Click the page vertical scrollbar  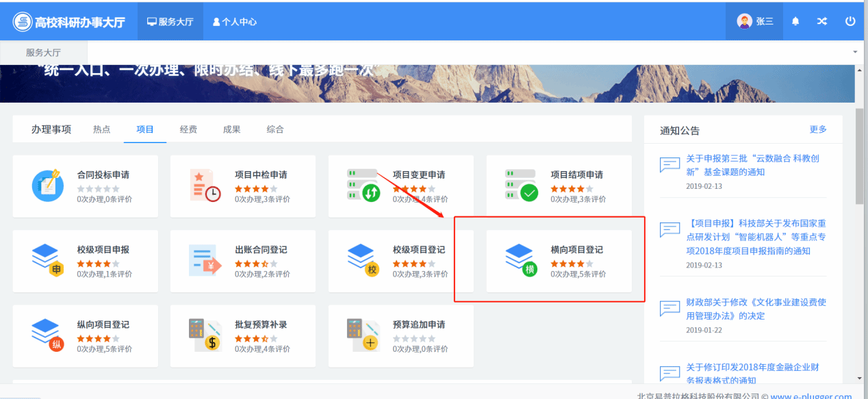pyautogui.click(x=860, y=157)
